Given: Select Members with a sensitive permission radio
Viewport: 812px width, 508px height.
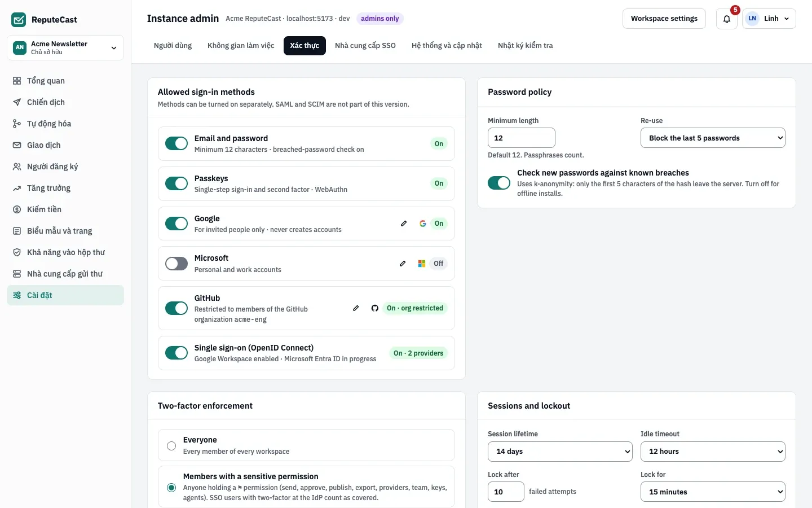Looking at the screenshot, I should [x=171, y=488].
